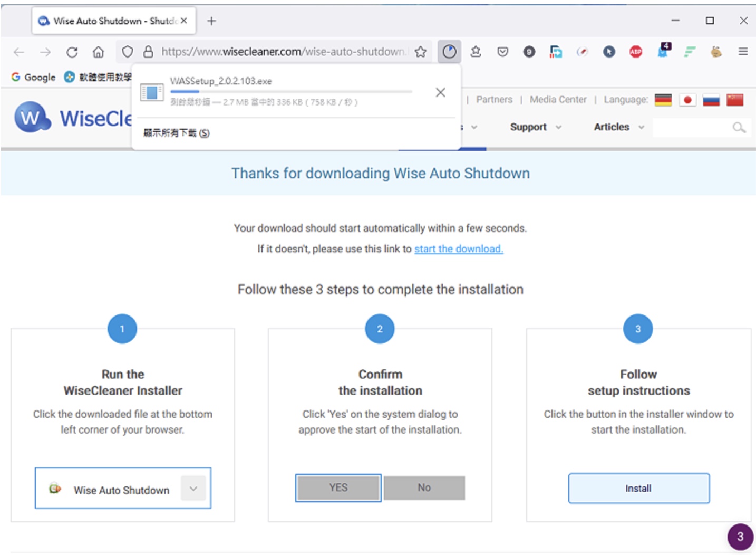Select the Wise Auto Shutdown browser tab

point(113,21)
